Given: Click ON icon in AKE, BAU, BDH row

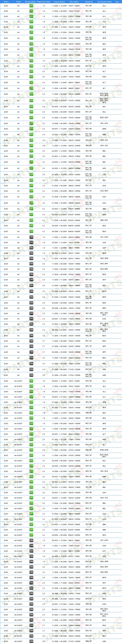Looking at the screenshot, I should tap(31, 609).
